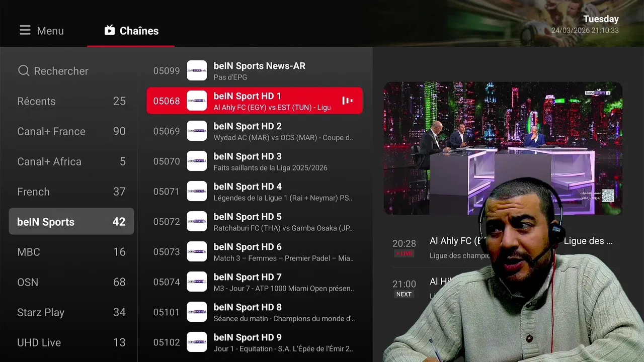Select the Récents category
Screen dimensions: 644x362
click(71, 101)
